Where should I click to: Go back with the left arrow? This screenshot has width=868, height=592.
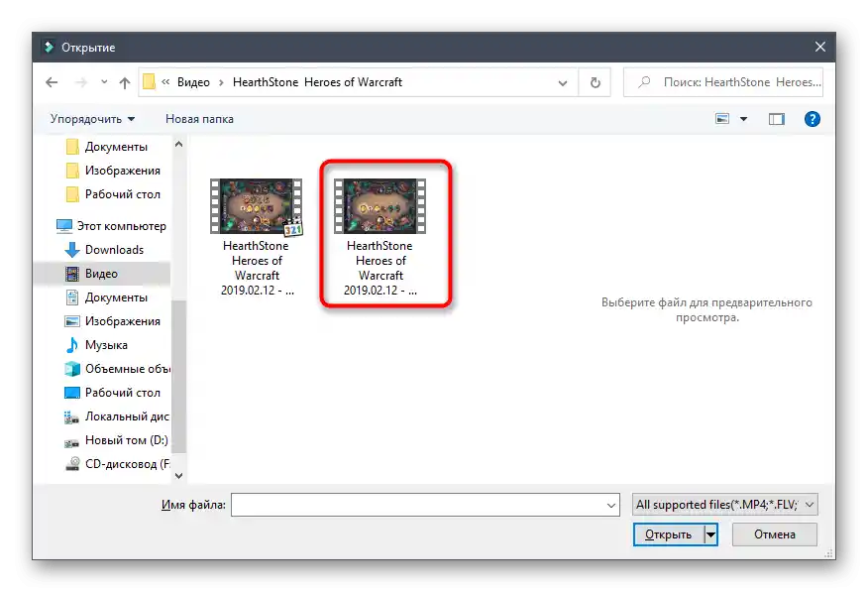point(52,82)
